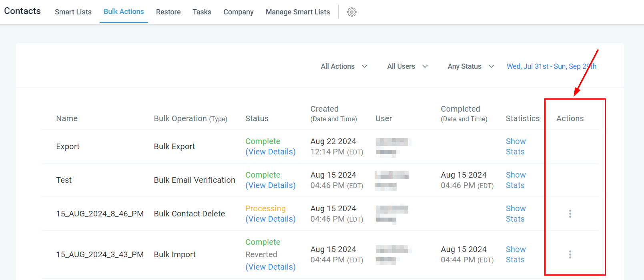
Task: Open the settings gear icon
Action: pyautogui.click(x=352, y=12)
